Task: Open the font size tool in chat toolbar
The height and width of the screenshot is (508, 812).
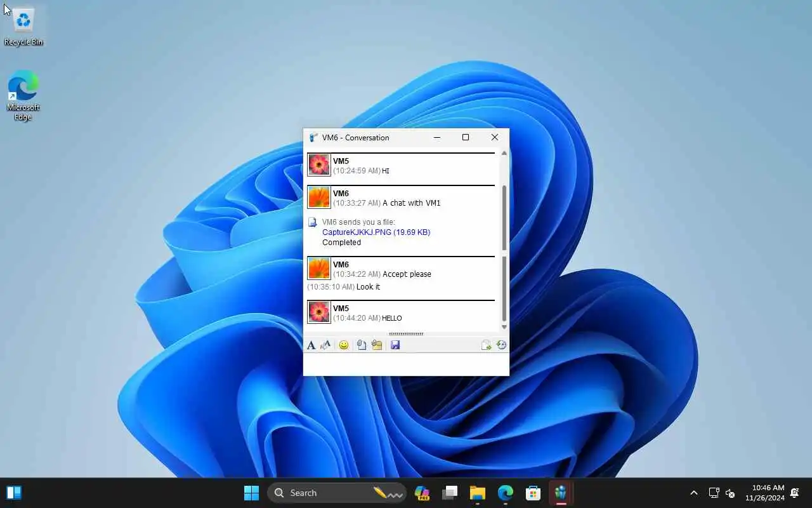Action: coord(325,345)
